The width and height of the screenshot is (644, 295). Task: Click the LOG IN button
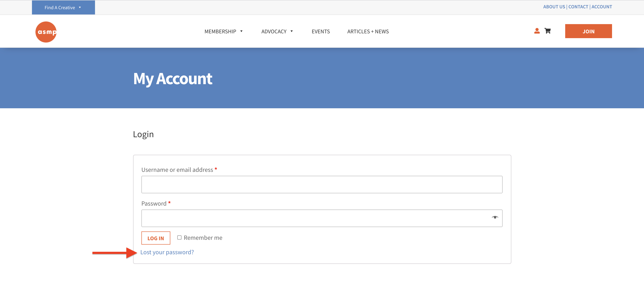point(156,238)
